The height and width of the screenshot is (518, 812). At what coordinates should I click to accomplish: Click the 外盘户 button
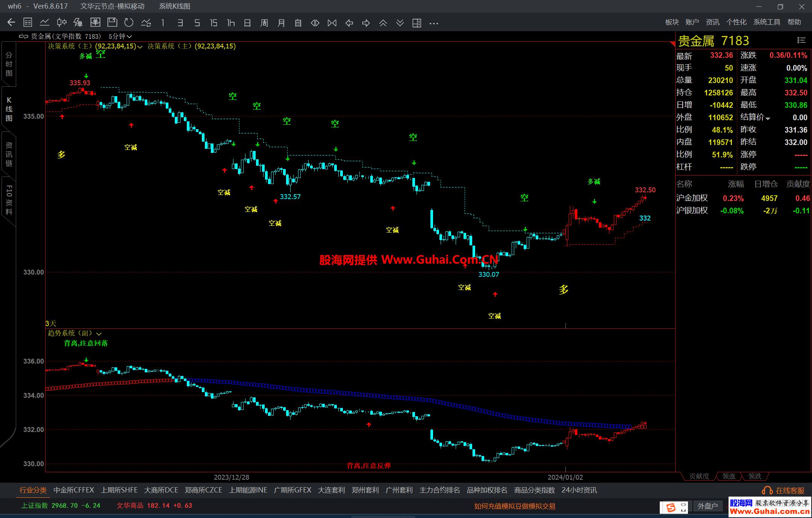[707, 506]
